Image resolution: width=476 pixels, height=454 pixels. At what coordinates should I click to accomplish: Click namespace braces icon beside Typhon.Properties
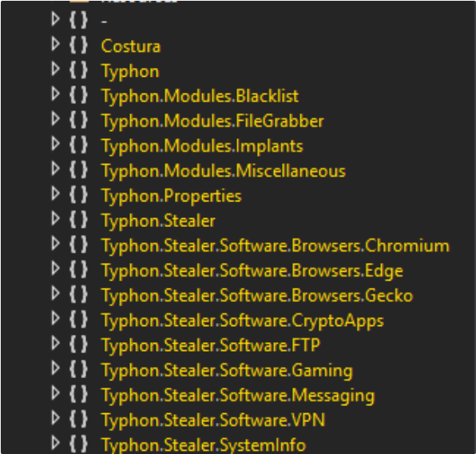tap(78, 195)
